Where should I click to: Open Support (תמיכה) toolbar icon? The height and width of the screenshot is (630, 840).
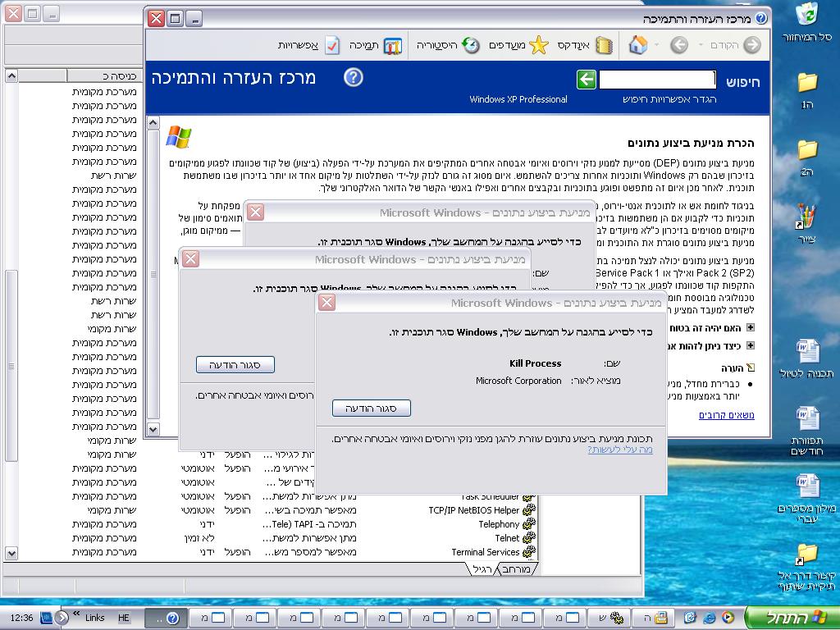(x=393, y=46)
